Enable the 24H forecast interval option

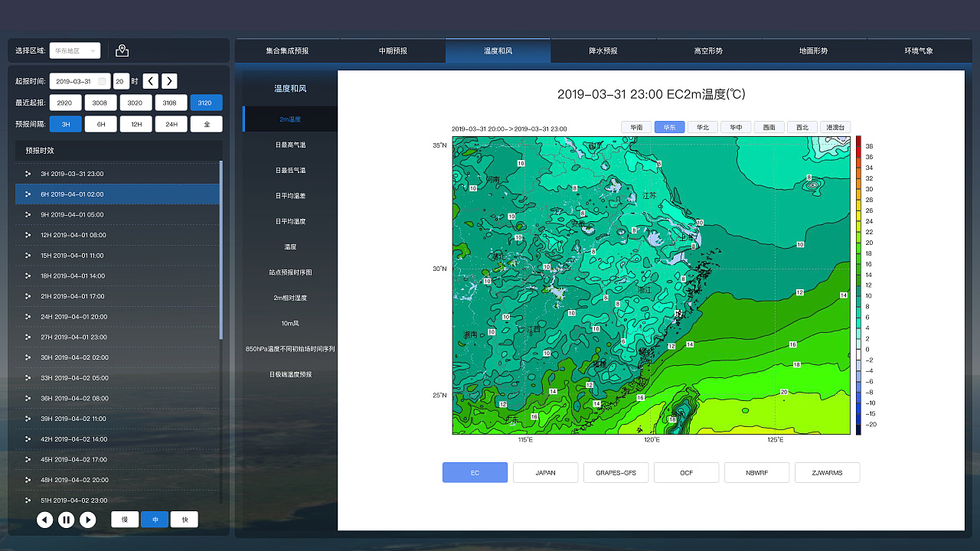pos(171,123)
